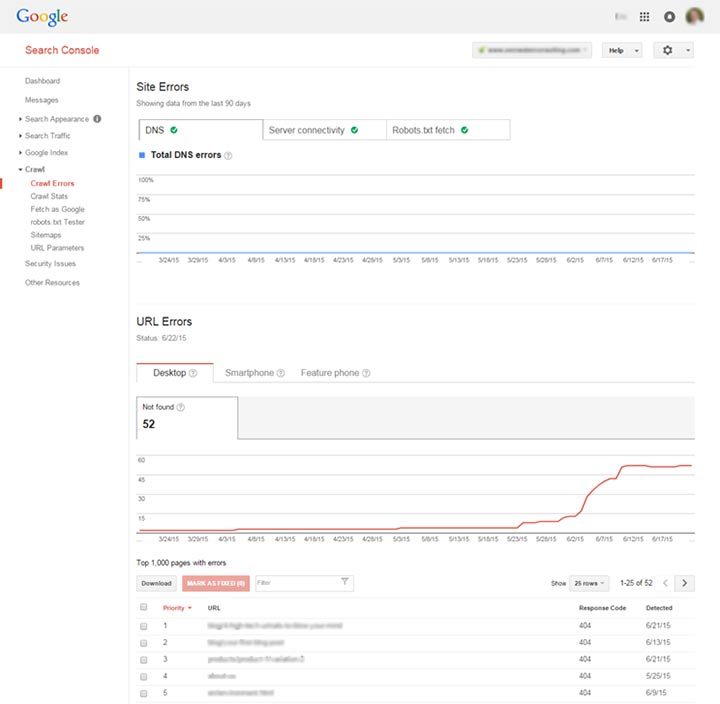Open the 25 rows dropdown
Image resolution: width=720 pixels, height=704 pixels.
pos(589,583)
